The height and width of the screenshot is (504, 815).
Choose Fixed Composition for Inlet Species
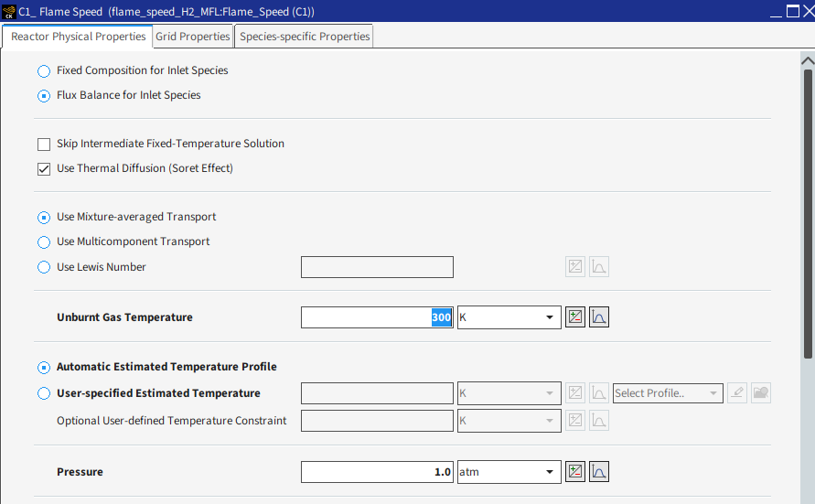coord(44,70)
